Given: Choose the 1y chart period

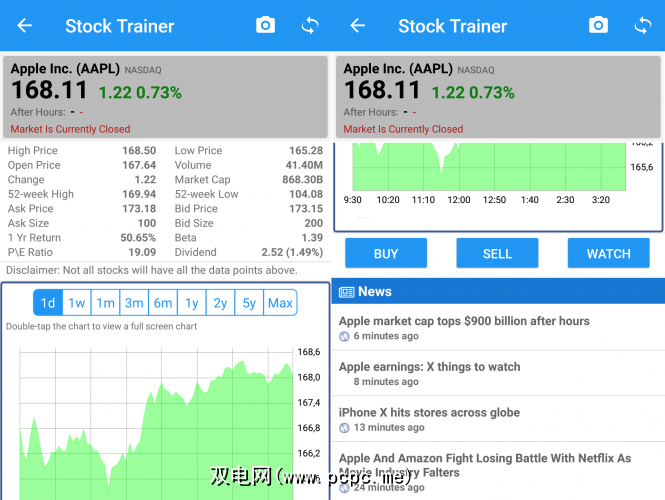Looking at the screenshot, I should (x=192, y=303).
